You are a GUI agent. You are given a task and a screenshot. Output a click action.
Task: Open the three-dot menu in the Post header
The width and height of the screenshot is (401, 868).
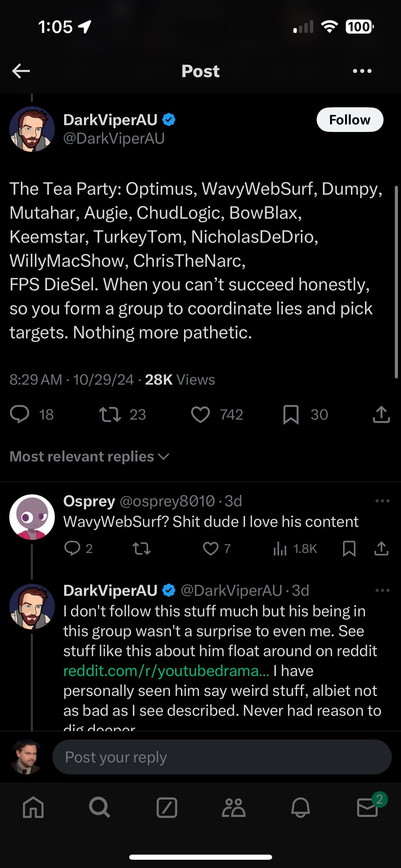(362, 71)
